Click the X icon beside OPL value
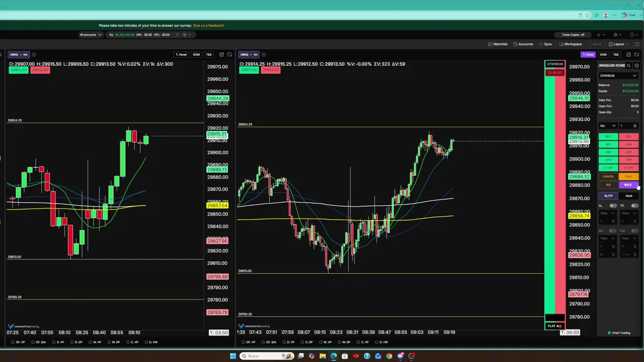The image size is (644, 362). point(177,35)
